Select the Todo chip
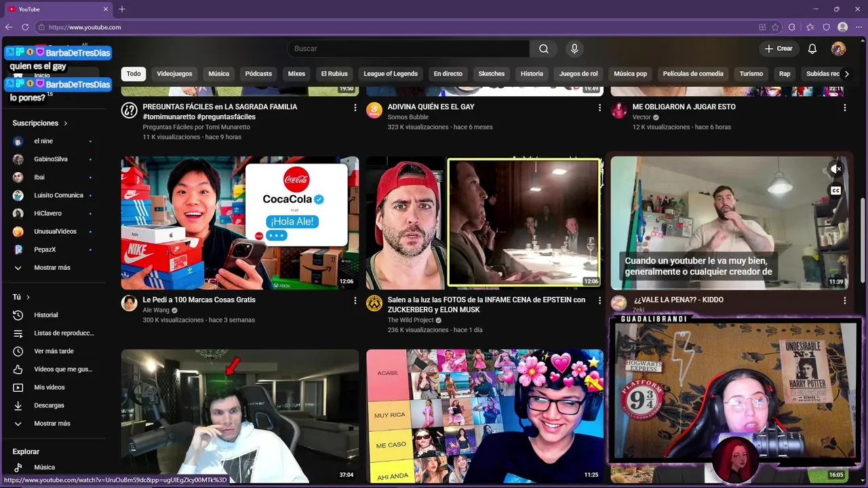This screenshot has height=488, width=868. 134,74
